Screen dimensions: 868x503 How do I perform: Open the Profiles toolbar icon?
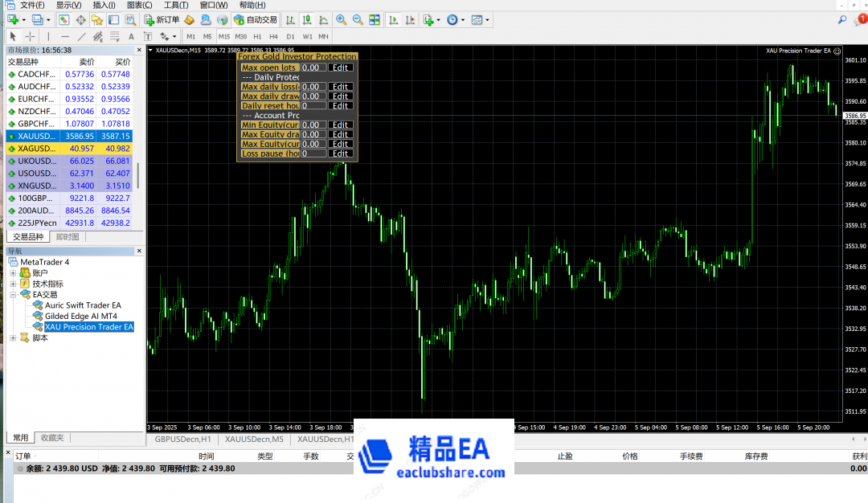point(37,20)
